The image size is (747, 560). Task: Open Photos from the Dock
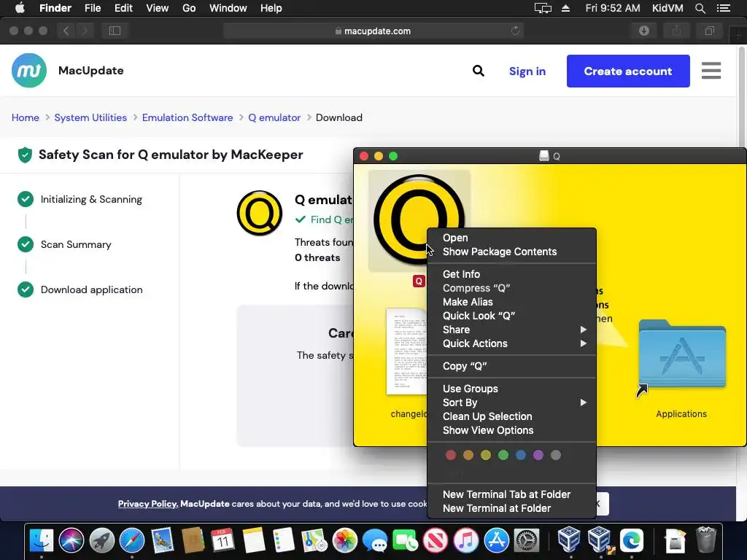[x=345, y=540]
